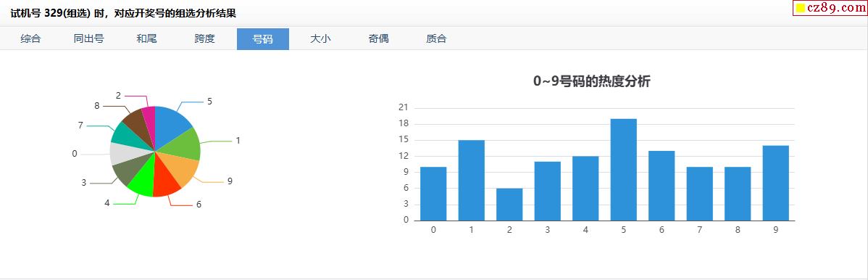Open the 综合 tab

[x=30, y=39]
